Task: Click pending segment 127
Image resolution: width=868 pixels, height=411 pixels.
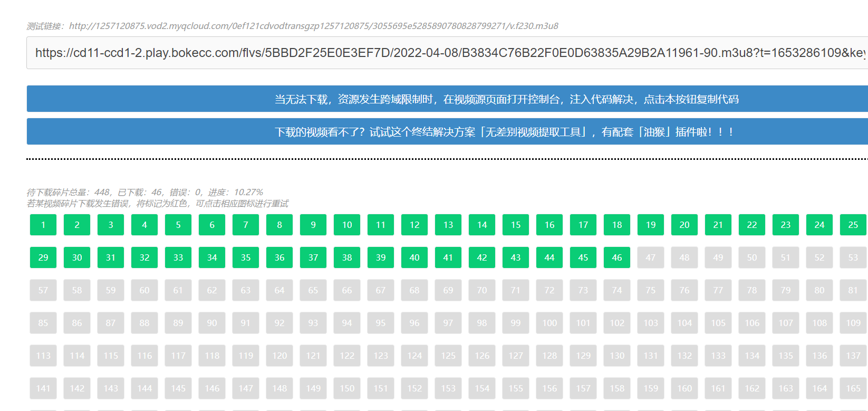Action: (516, 356)
